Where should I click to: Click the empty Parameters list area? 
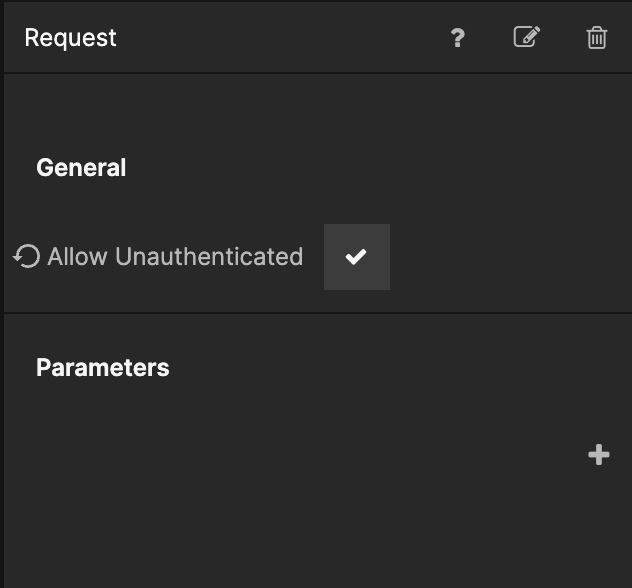coord(294,455)
